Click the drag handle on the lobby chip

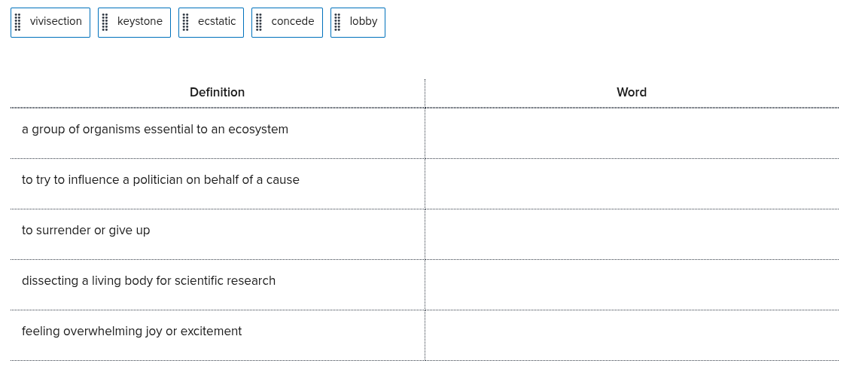(337, 23)
